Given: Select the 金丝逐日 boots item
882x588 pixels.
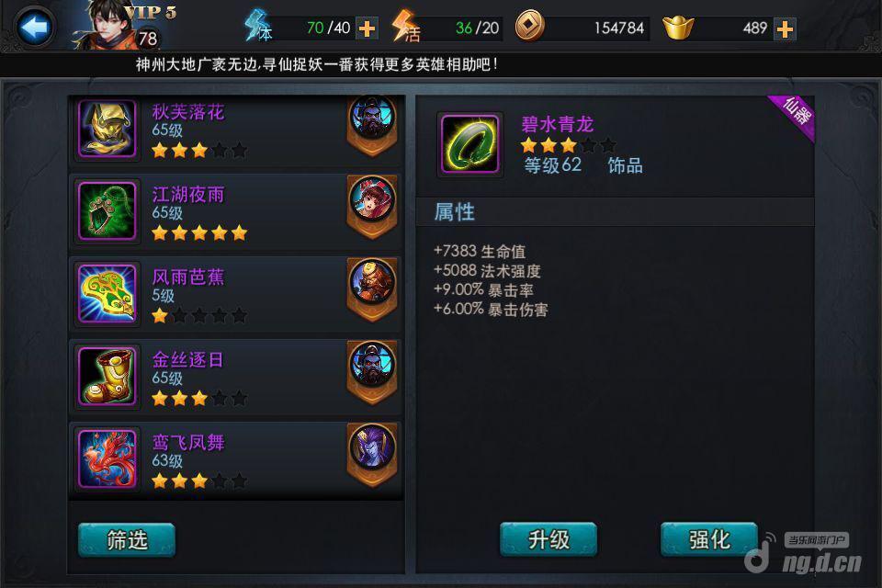Looking at the screenshot, I should 234,377.
